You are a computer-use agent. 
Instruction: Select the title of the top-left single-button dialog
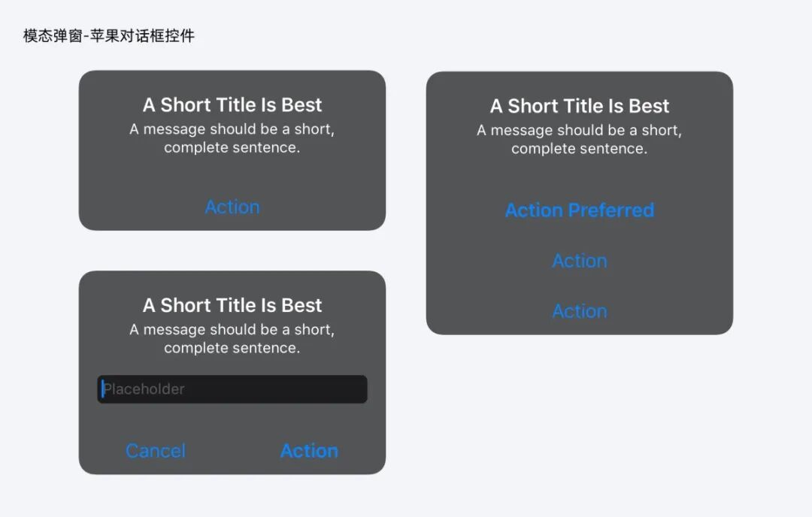point(232,105)
